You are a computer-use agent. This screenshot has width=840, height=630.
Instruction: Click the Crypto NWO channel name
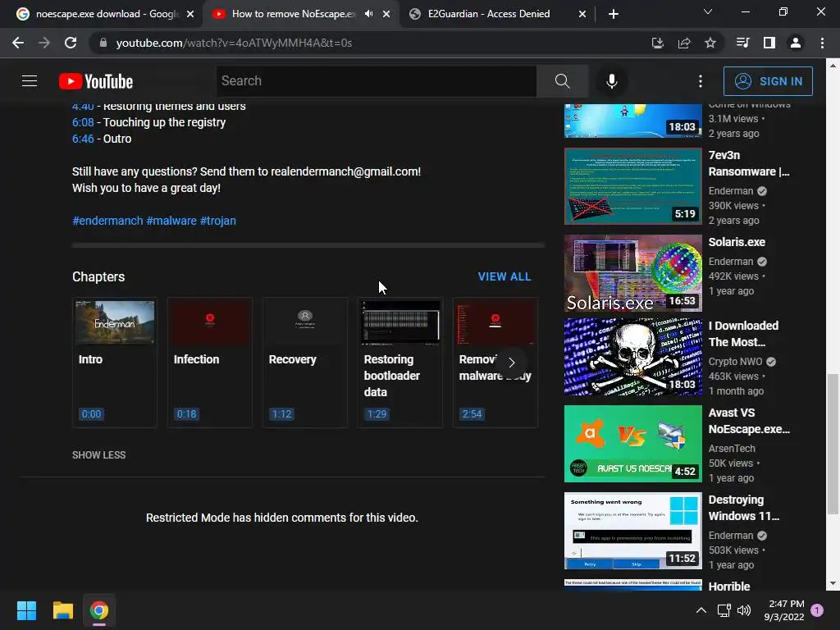pos(735,362)
